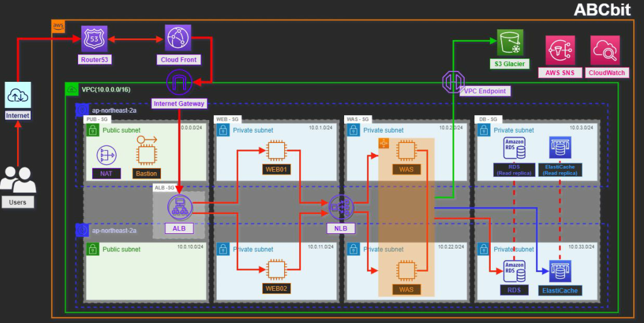Screen dimensions: 644x323
Task: Click the WEB01 EC2 instance icon
Action: (276, 150)
